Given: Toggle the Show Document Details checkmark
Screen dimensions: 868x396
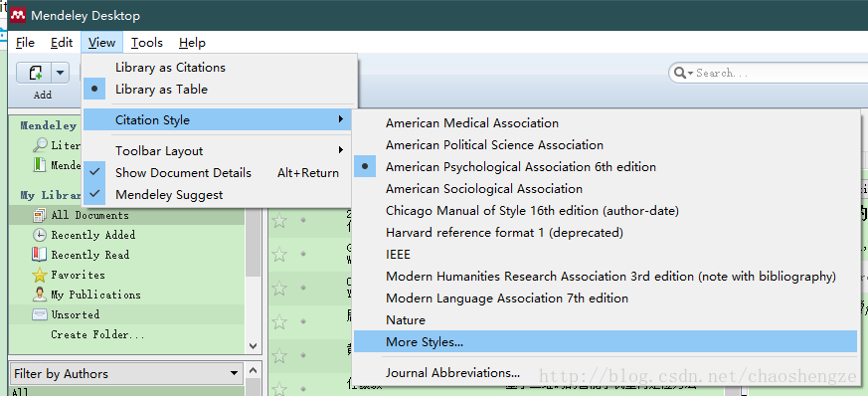Looking at the screenshot, I should (94, 173).
